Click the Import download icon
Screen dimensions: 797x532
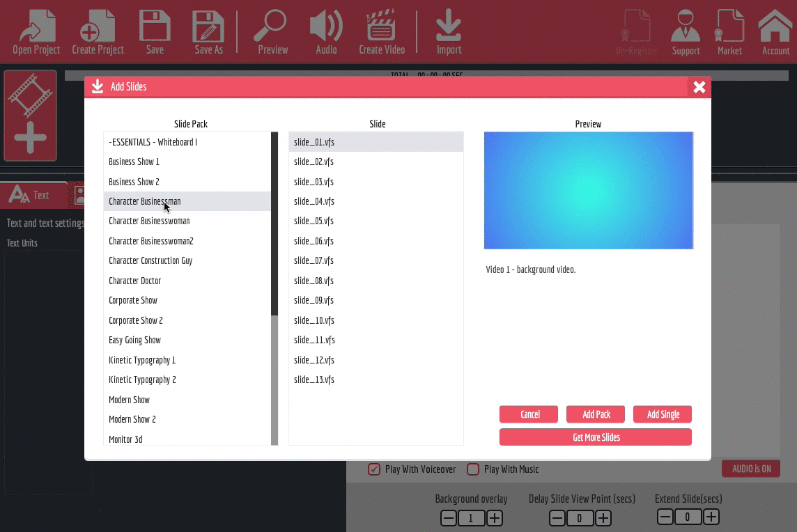pyautogui.click(x=449, y=31)
